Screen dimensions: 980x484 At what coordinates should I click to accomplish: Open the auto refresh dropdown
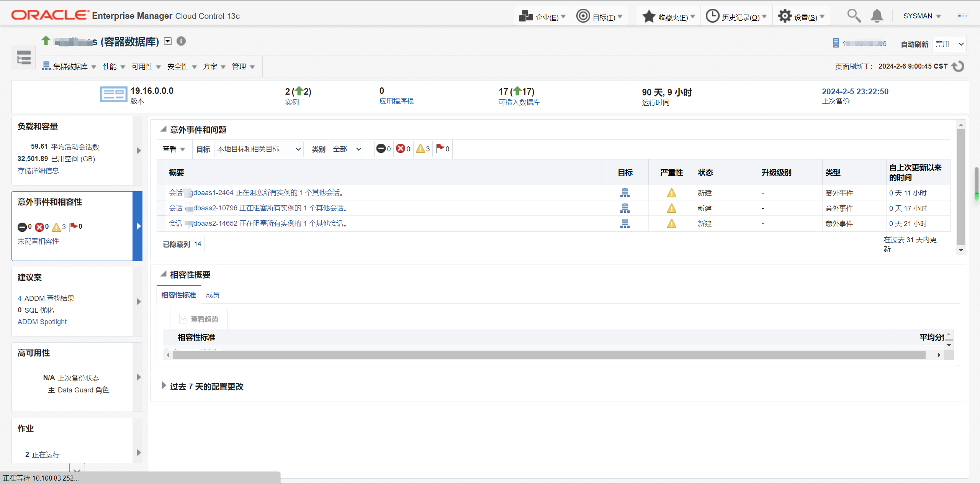point(949,44)
